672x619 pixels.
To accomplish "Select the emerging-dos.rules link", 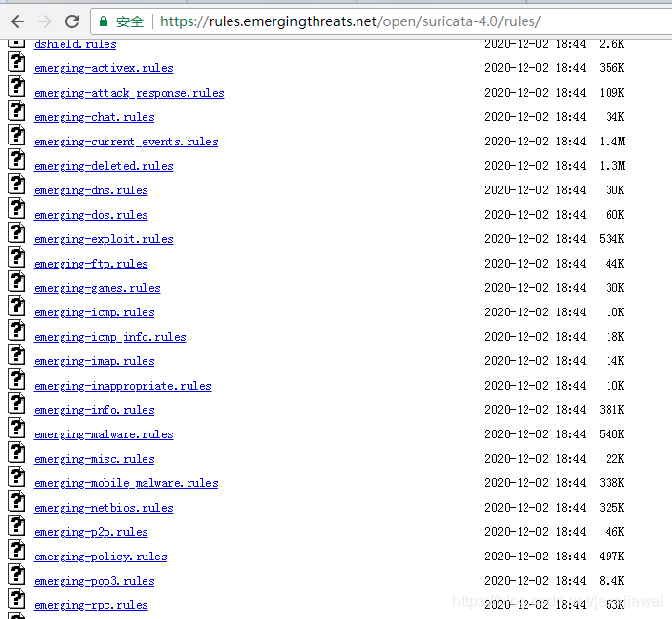I will (x=91, y=215).
